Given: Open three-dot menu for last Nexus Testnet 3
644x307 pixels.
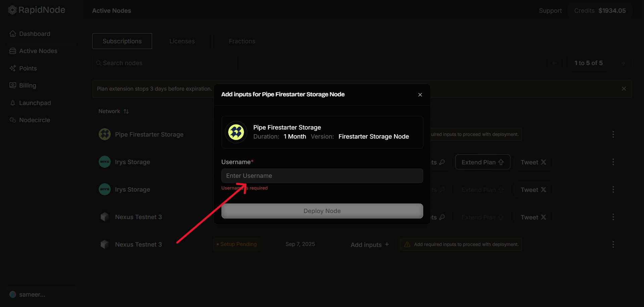Looking at the screenshot, I should (x=613, y=245).
